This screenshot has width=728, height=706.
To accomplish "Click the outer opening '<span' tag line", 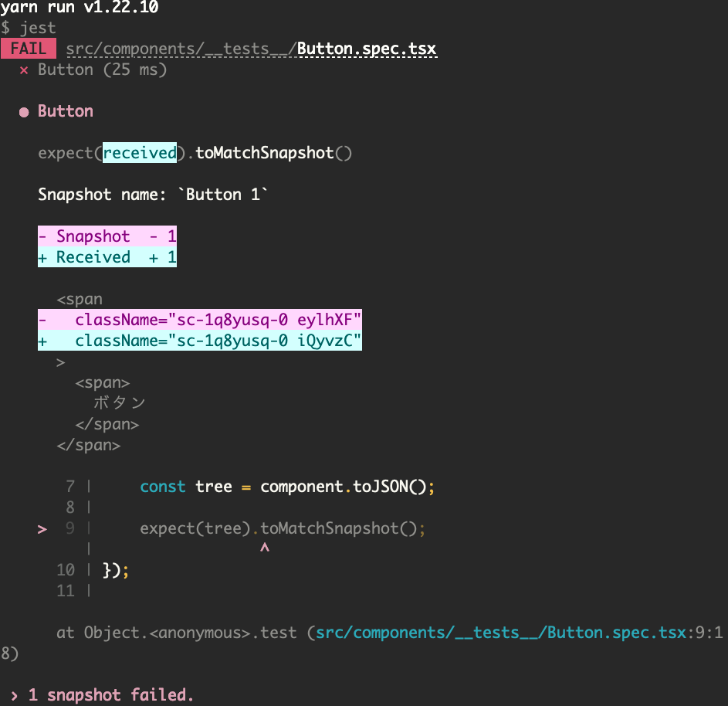I will (x=80, y=299).
